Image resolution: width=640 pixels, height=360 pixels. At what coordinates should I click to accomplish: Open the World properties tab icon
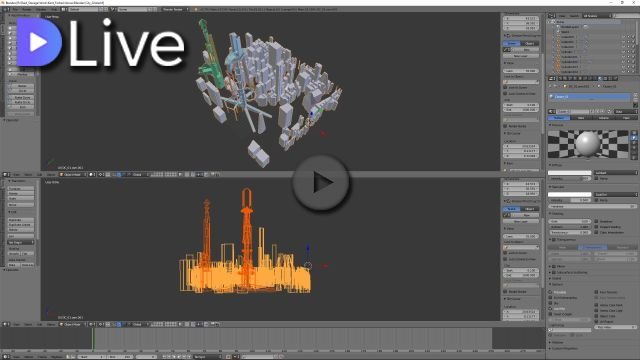575,78
